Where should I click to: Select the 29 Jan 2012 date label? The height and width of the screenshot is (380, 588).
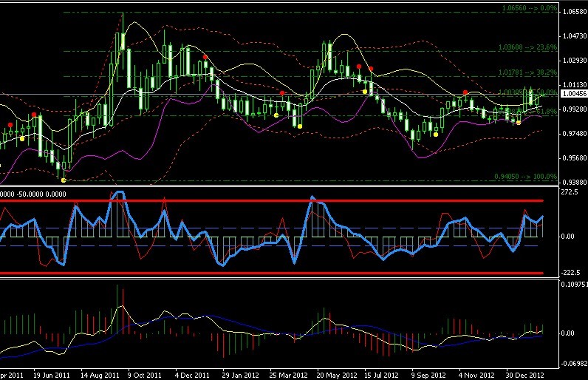(240, 375)
